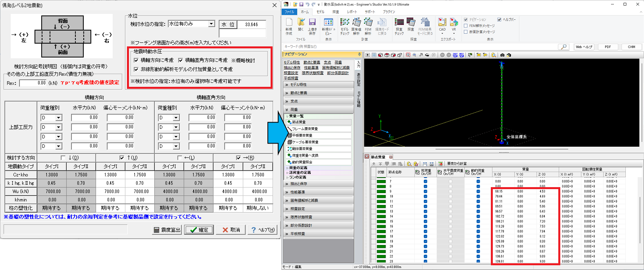The height and width of the screenshot is (270, 644).
Task: Click the Rex input field
Action: 33,83
